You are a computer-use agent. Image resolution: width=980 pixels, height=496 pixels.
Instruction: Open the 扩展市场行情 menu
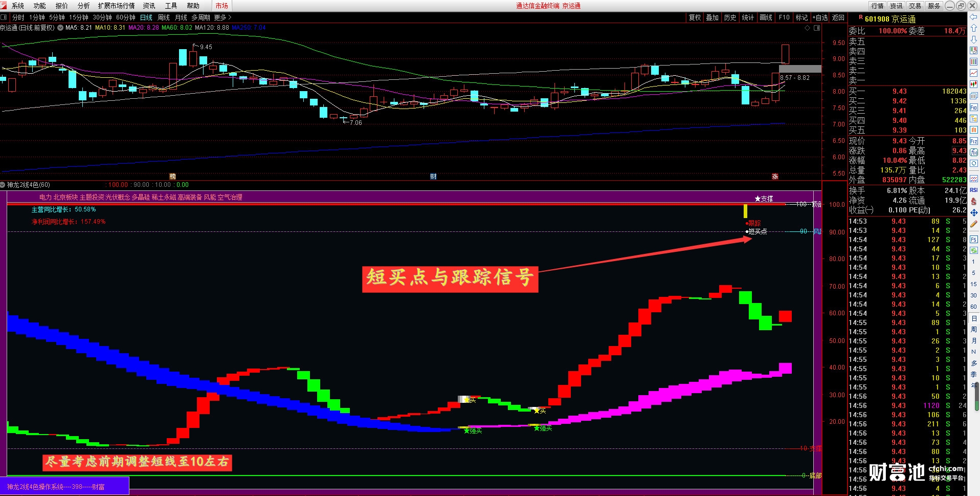pos(117,6)
